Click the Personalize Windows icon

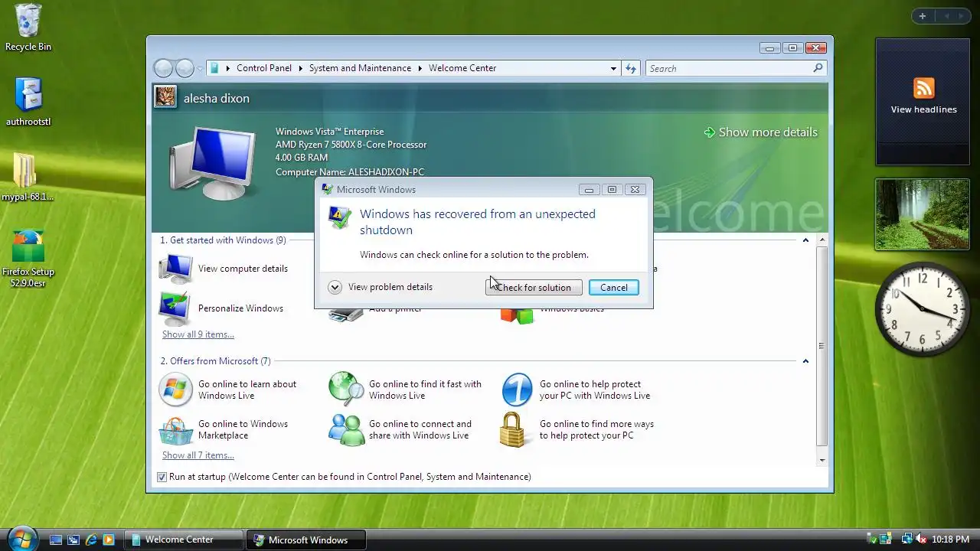(x=175, y=308)
